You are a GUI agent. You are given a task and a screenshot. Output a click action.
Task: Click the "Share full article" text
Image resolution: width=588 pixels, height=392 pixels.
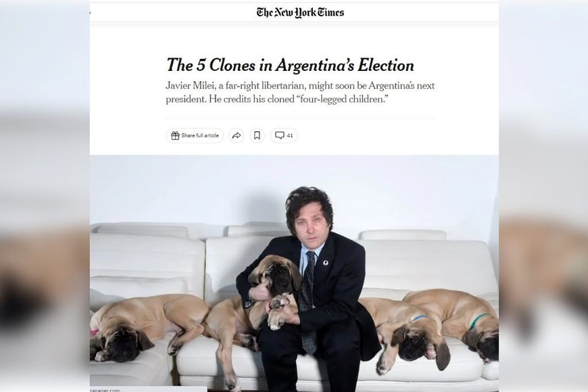pyautogui.click(x=200, y=135)
